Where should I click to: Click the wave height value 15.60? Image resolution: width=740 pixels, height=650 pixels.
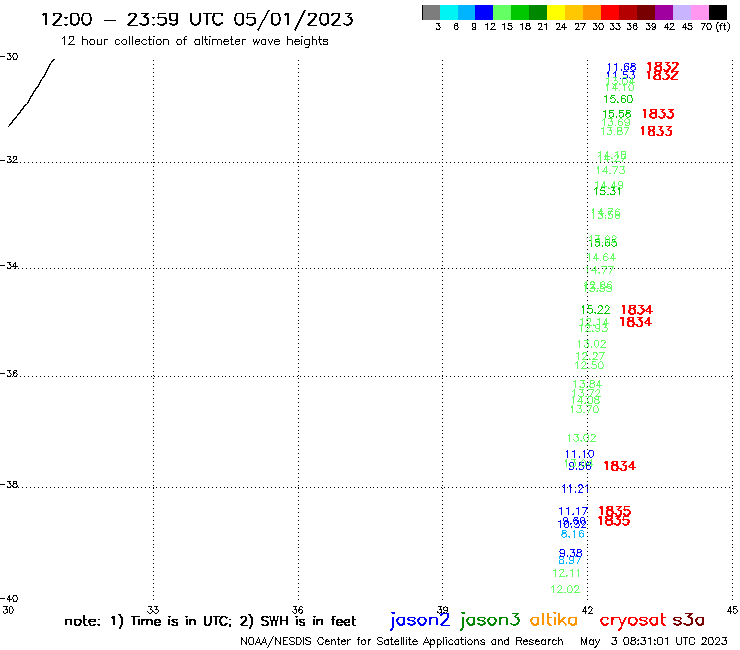click(x=618, y=99)
